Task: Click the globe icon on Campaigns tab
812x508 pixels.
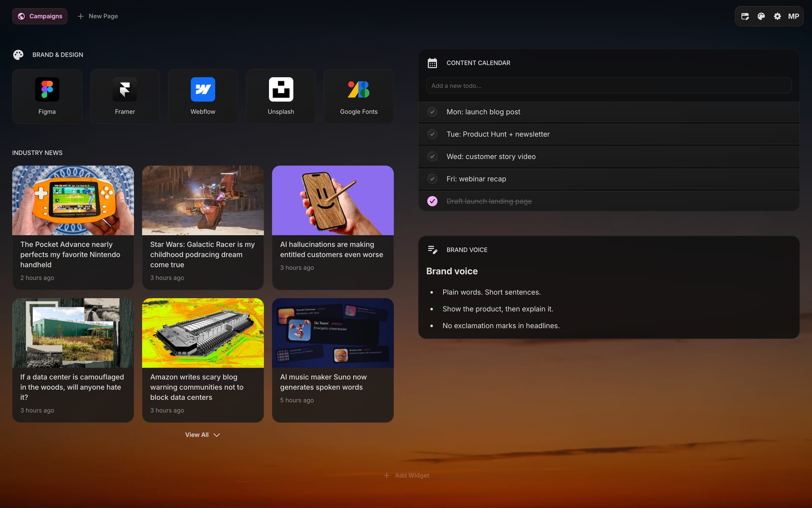Action: click(x=21, y=16)
